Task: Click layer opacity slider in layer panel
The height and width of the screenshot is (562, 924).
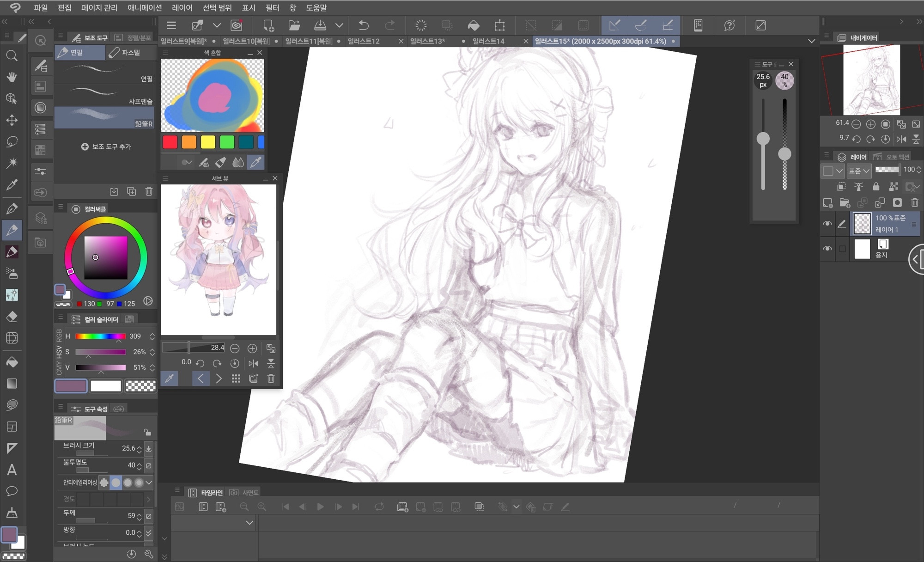Action: coord(887,170)
